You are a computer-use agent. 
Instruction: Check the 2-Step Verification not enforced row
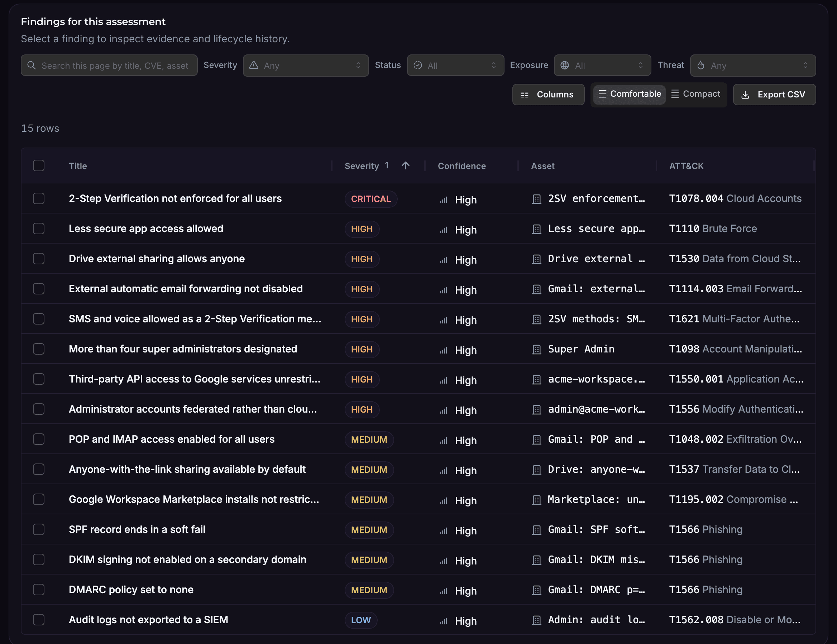tap(39, 198)
